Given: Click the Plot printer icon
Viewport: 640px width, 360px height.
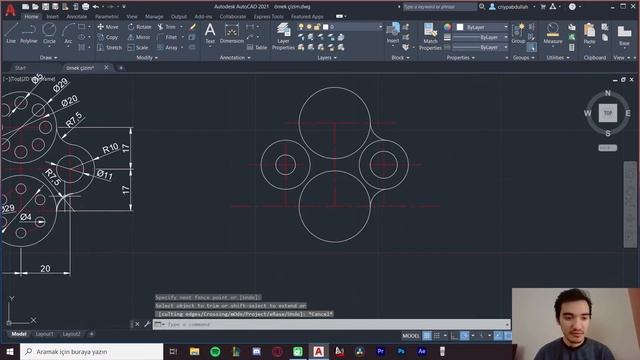Looking at the screenshot, I should tap(85, 7).
